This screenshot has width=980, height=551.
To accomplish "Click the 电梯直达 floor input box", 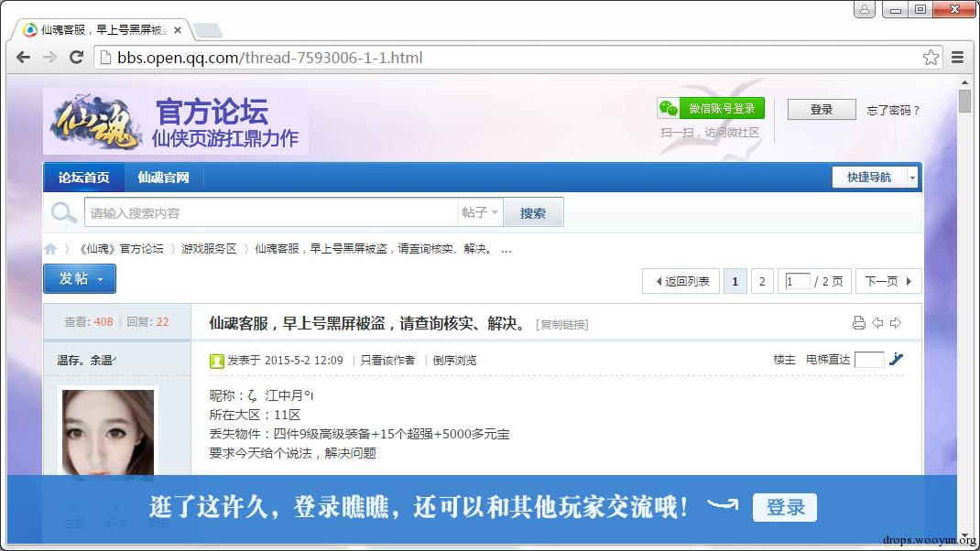I will point(869,359).
